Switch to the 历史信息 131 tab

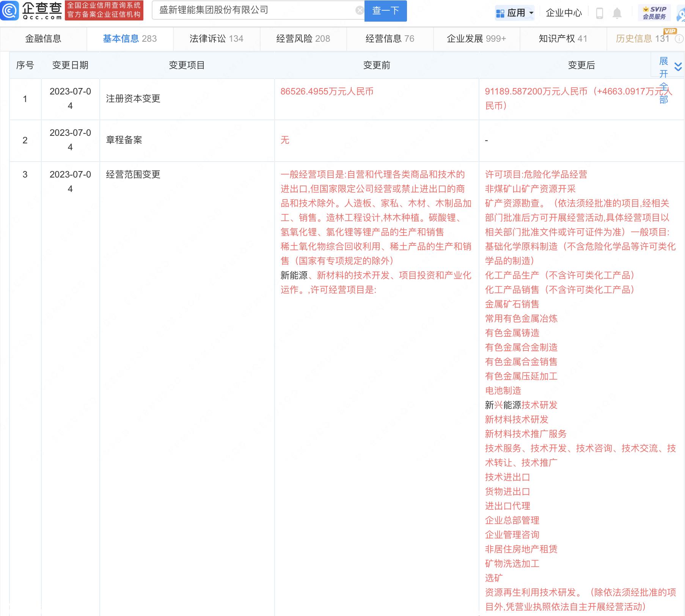(643, 39)
